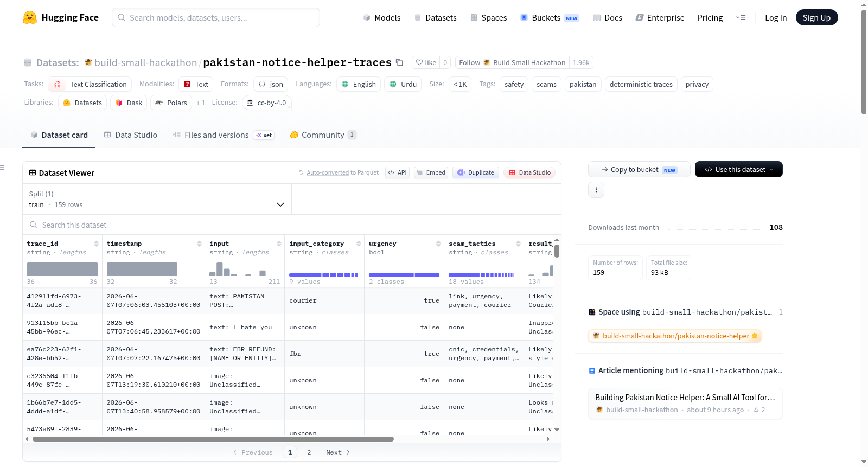Click the Sign Up button
Screen dimensions: 868x467
pos(816,17)
